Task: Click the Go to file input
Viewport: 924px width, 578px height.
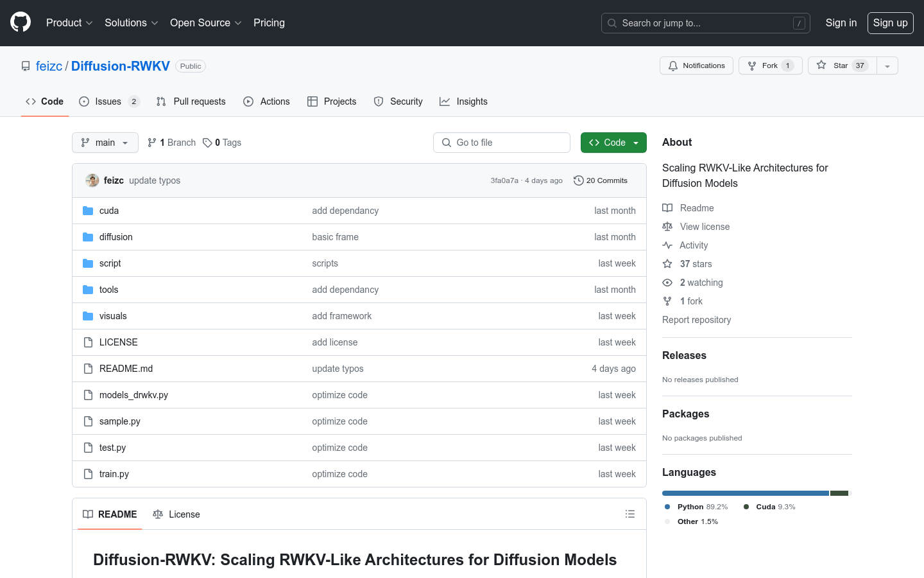Action: [x=502, y=143]
